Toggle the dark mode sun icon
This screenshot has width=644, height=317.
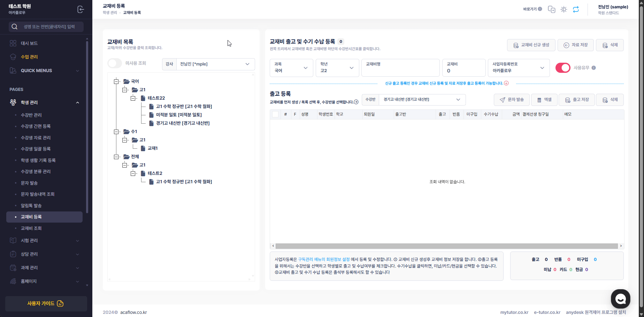pyautogui.click(x=563, y=9)
